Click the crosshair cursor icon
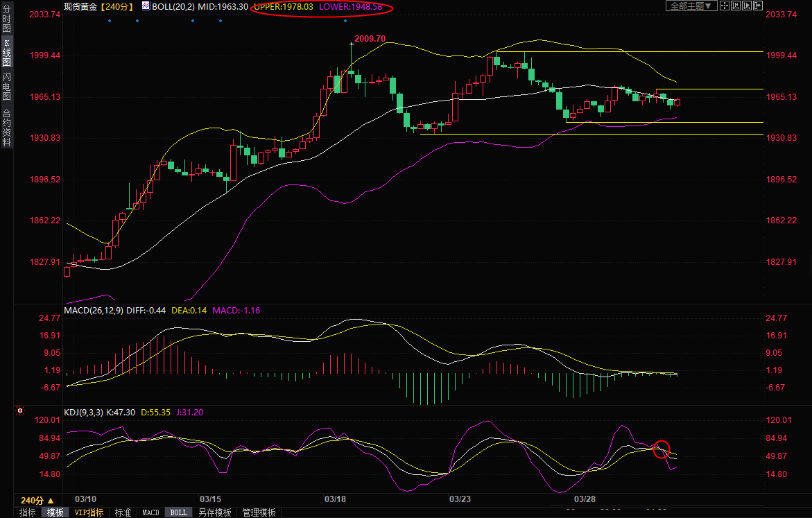This screenshot has width=812, height=518. [724, 6]
